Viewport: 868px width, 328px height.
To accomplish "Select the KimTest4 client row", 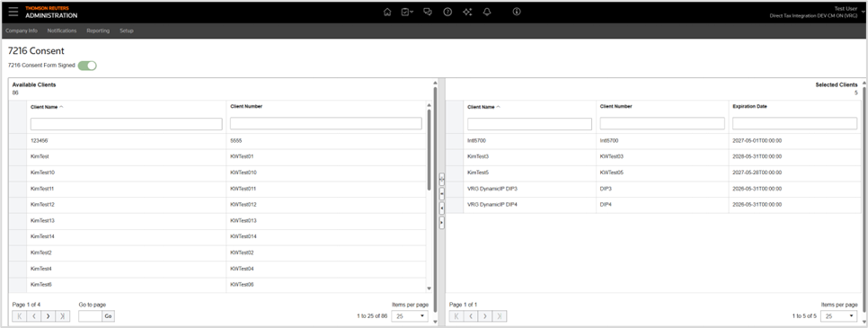I will point(217,270).
